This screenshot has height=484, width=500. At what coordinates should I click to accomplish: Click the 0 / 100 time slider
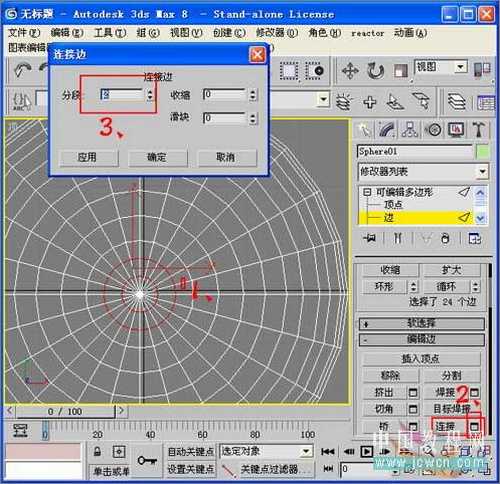pos(65,411)
